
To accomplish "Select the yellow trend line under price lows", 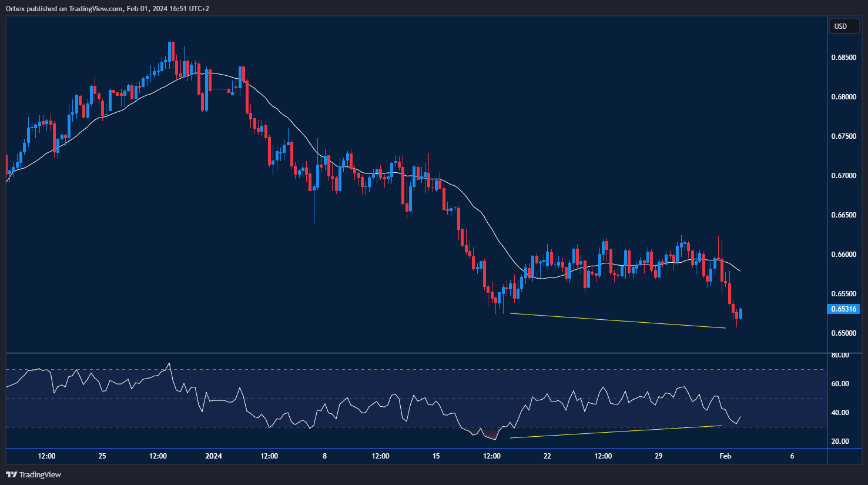I will 617,320.
